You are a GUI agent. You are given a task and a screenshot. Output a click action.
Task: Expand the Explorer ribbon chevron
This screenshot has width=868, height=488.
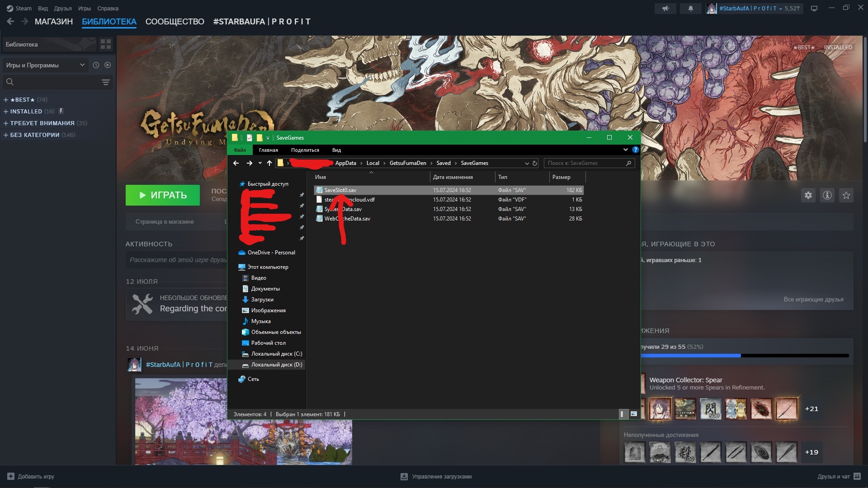click(625, 150)
